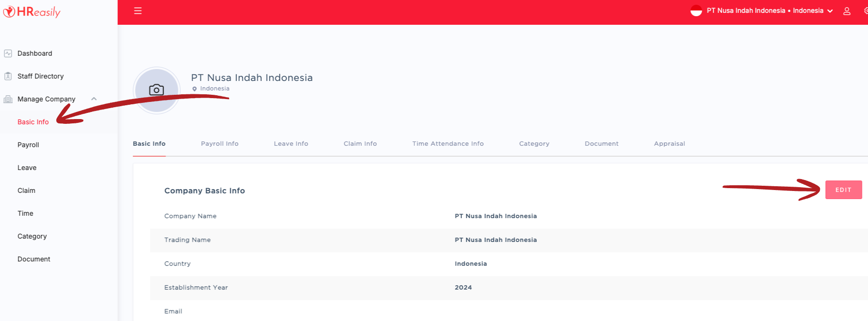Image resolution: width=868 pixels, height=321 pixels.
Task: Switch to the Category tab
Action: 534,143
